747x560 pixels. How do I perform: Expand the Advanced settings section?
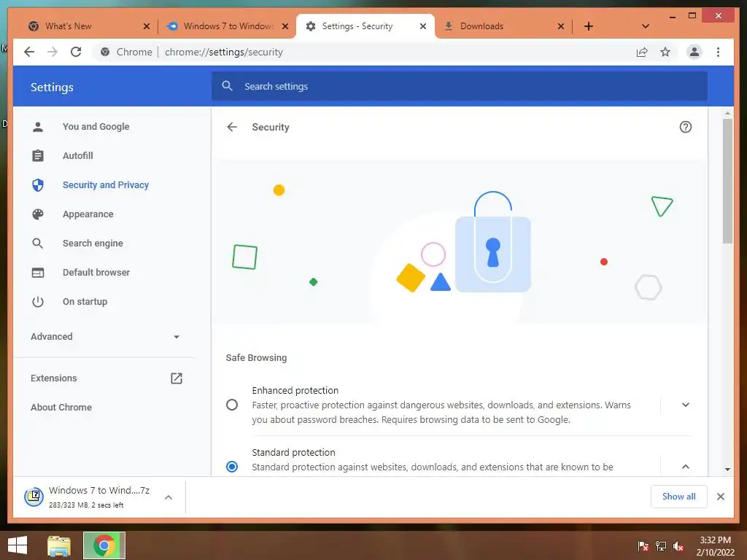105,337
